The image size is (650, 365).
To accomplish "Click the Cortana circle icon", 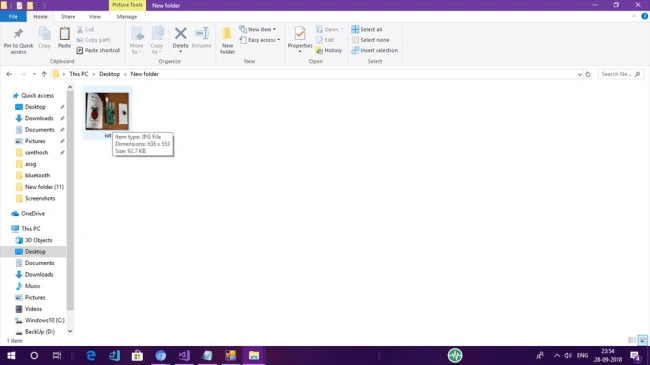I will click(x=34, y=355).
